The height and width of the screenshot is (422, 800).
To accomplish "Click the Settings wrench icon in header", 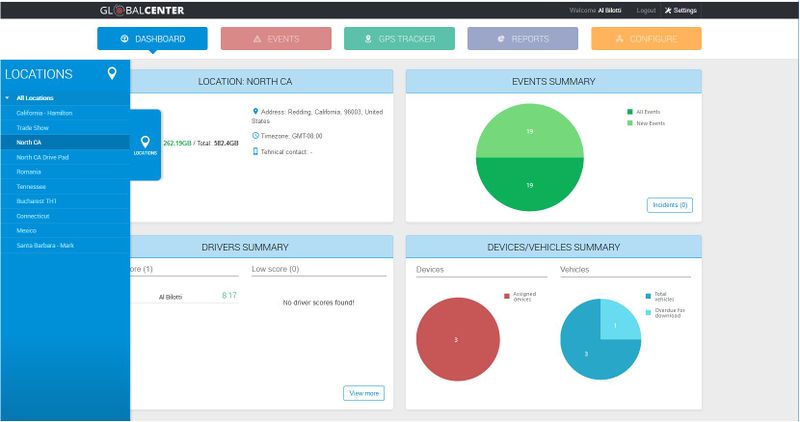I will click(x=668, y=10).
